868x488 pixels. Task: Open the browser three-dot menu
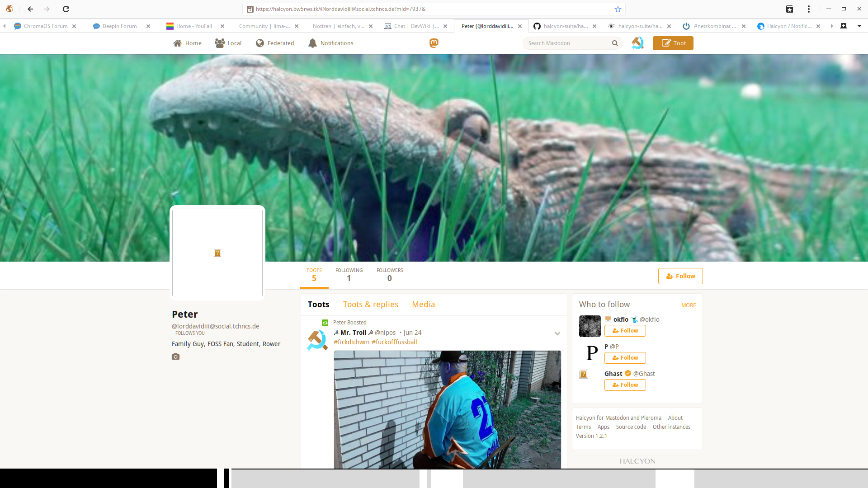pyautogui.click(x=809, y=9)
